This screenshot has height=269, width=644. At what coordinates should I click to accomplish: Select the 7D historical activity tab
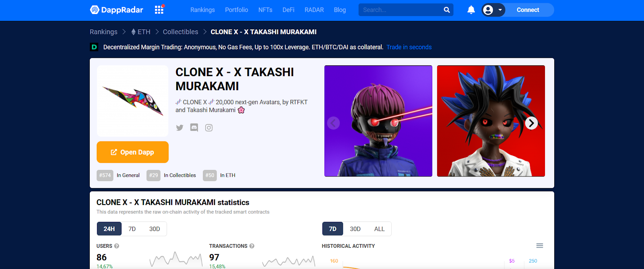(x=332, y=229)
